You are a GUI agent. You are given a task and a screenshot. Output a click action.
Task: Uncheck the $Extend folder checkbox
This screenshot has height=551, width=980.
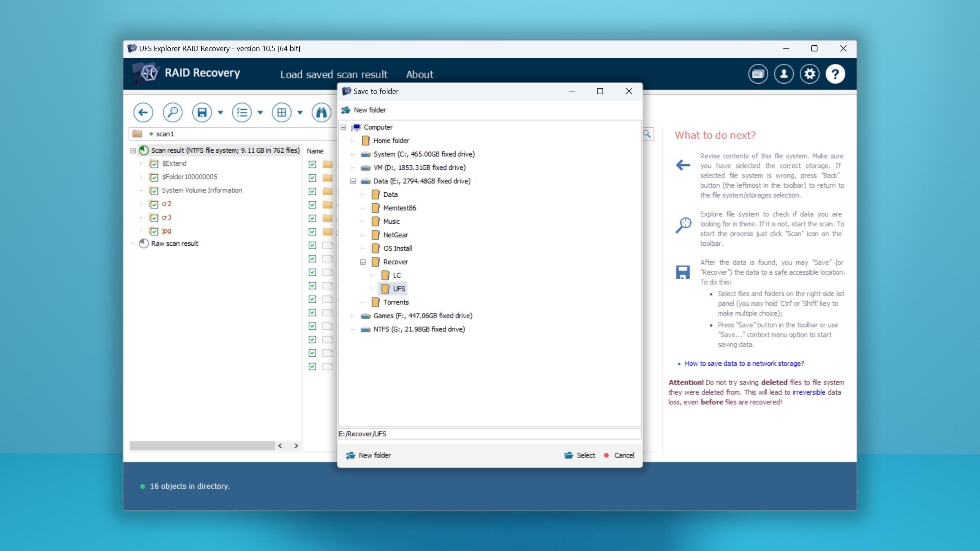click(154, 164)
